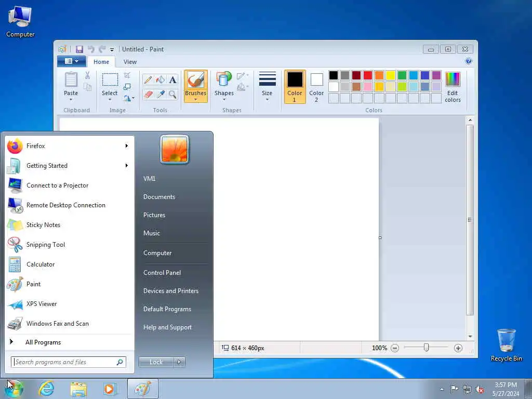Select Color 2 background box
This screenshot has height=399, width=532.
point(316,87)
